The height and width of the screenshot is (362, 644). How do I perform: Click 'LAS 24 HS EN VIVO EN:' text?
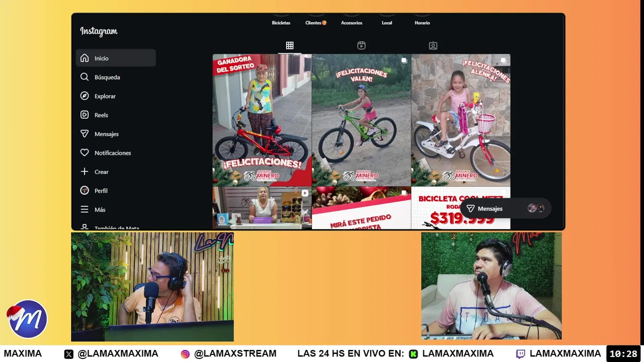[350, 354]
